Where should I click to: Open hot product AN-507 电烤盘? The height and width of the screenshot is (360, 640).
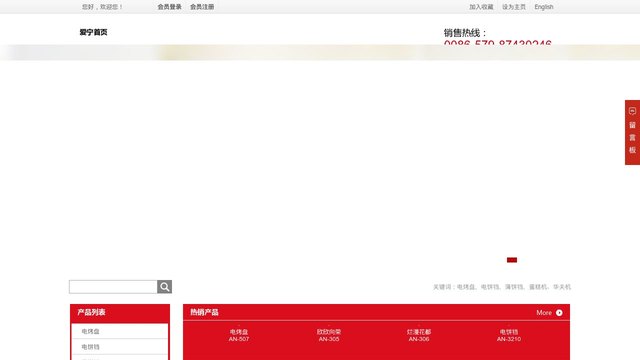(239, 335)
